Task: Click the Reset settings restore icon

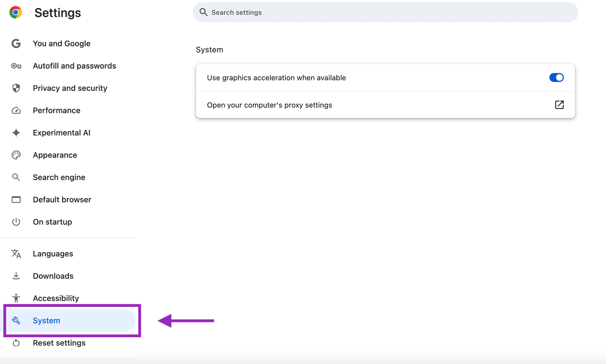Action: click(x=16, y=343)
